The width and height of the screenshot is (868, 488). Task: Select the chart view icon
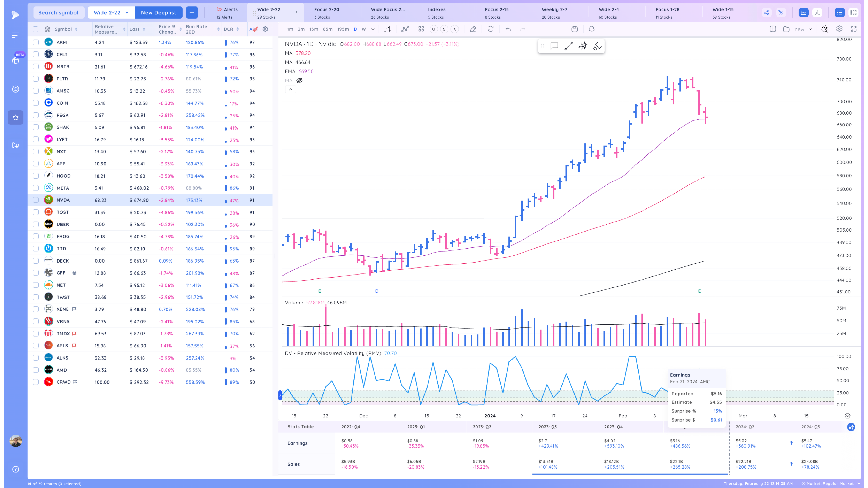pos(804,13)
